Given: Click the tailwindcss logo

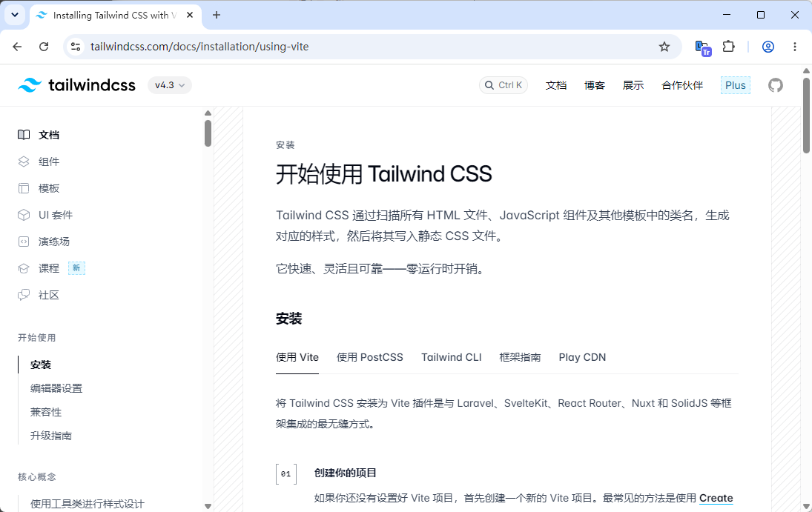Looking at the screenshot, I should pyautogui.click(x=76, y=85).
